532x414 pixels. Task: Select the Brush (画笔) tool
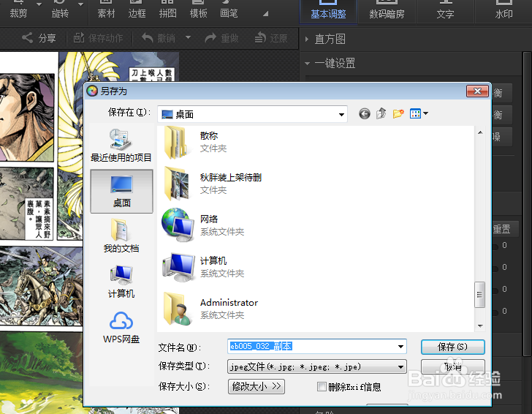pos(229,10)
